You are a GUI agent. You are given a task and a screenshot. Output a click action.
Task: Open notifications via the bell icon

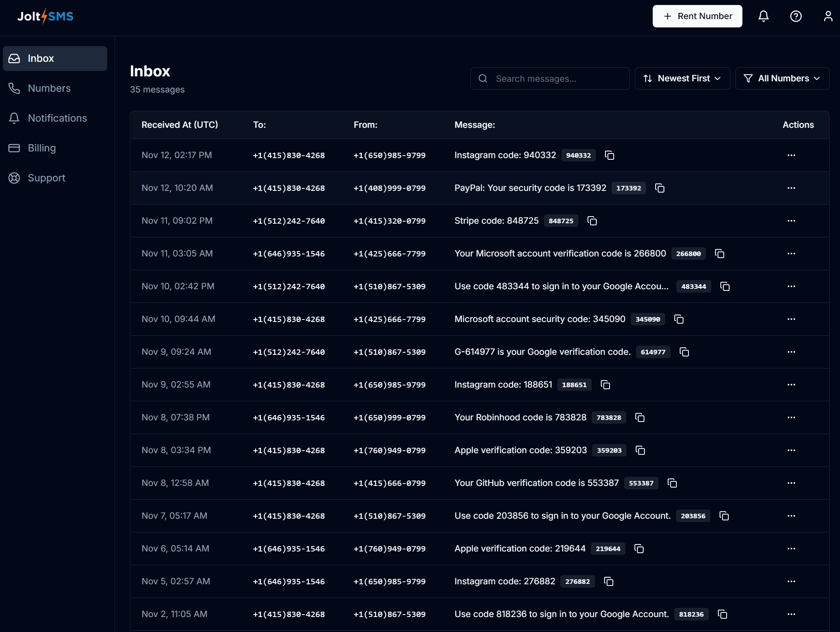(764, 16)
